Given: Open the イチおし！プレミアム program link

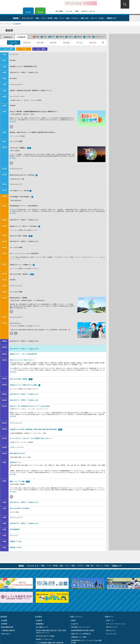Looking at the screenshot, I should 17,447.
